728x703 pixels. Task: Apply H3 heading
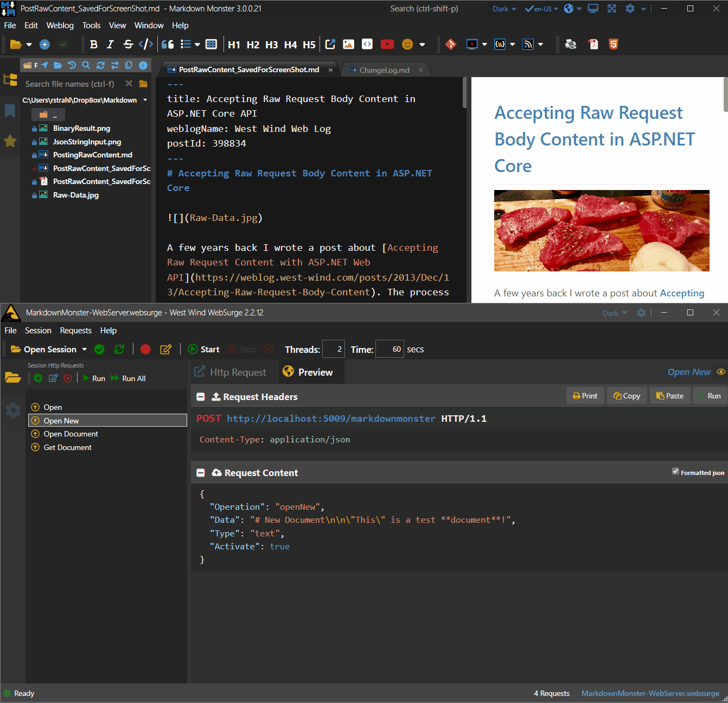click(x=272, y=45)
